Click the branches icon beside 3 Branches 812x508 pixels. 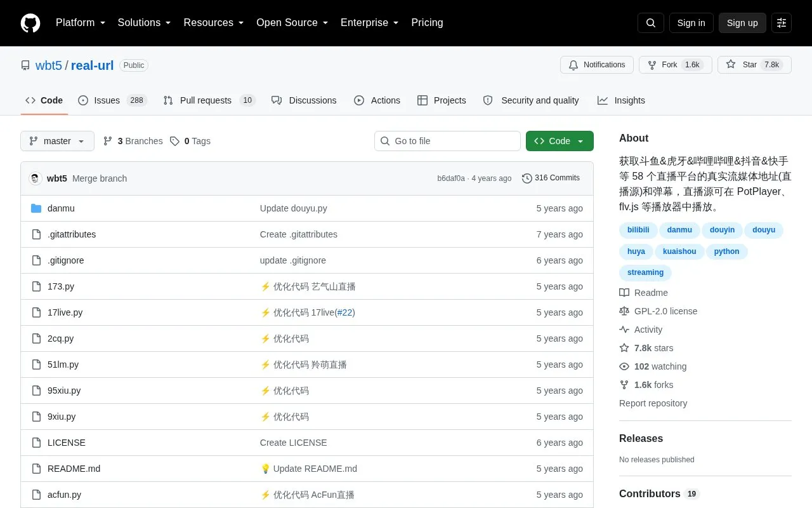[108, 141]
